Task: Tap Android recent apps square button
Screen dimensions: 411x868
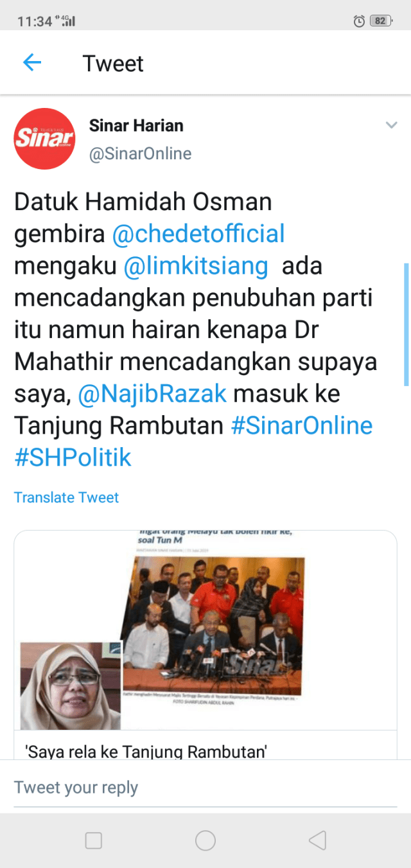Action: 94,840
